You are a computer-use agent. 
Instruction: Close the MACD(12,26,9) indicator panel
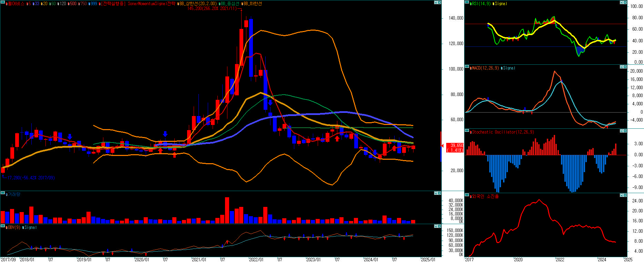coord(625,67)
